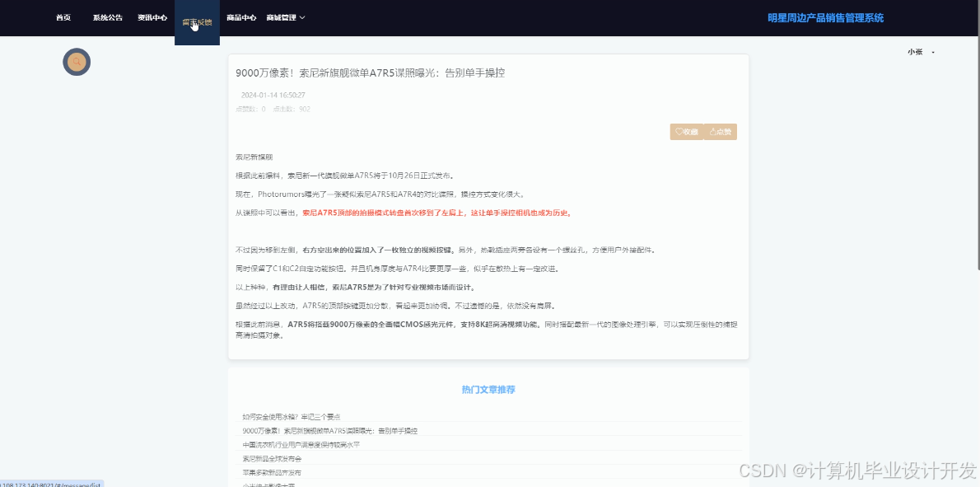
Task: Click the date 2024-01-14 16:50:27
Action: [x=273, y=95]
